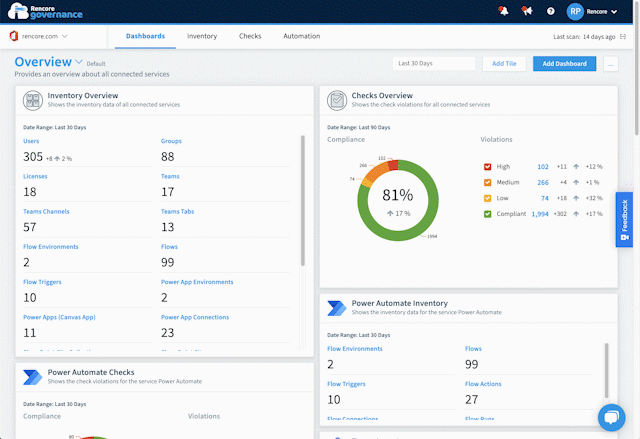
Task: Click the main page vertical scrollbar
Action: [x=637, y=67]
